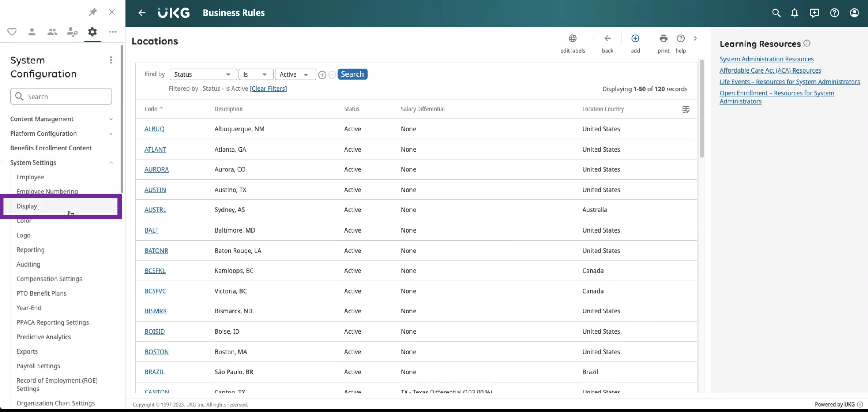Collapse System Settings section
Screen dimensions: 868x412
tap(61, 162)
